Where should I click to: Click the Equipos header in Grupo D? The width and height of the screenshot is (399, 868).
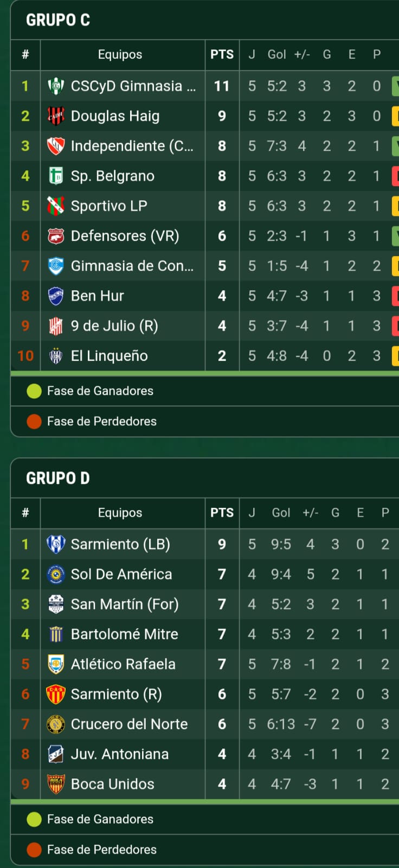[120, 513]
